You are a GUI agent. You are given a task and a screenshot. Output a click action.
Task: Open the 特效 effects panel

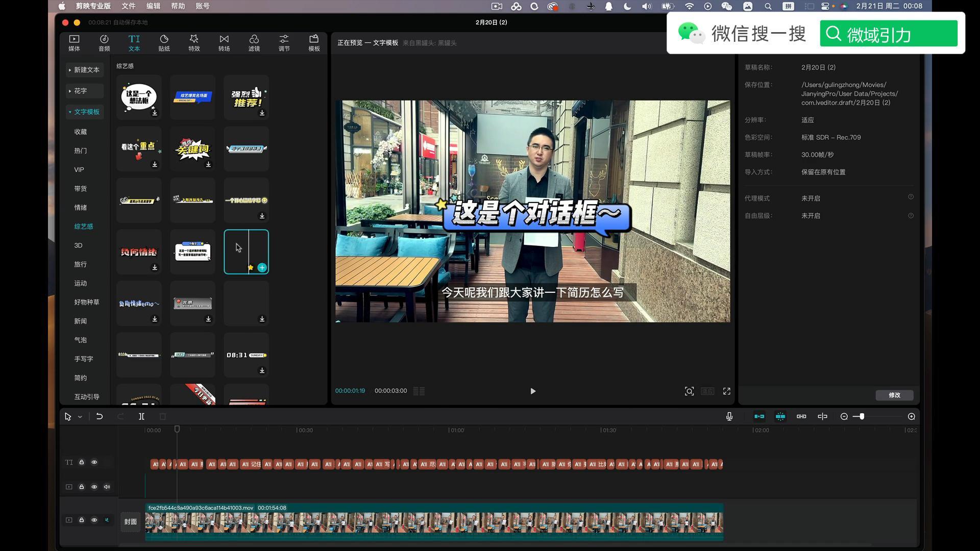pos(194,43)
